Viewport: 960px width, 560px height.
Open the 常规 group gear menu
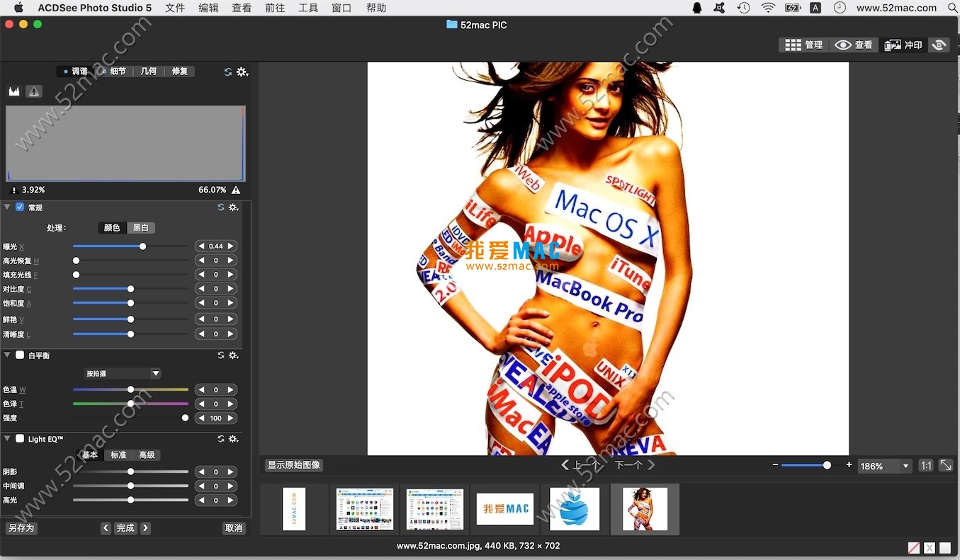[233, 207]
